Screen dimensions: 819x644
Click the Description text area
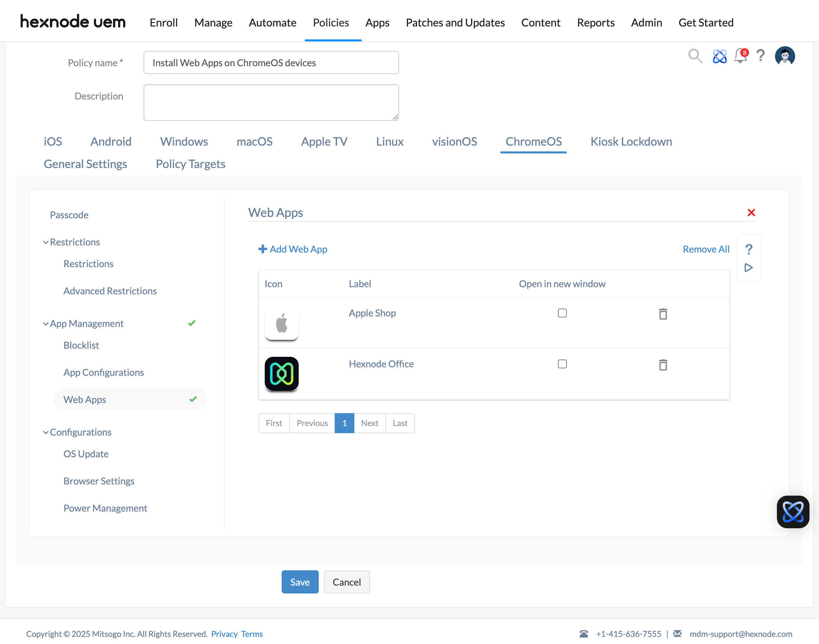coord(271,103)
